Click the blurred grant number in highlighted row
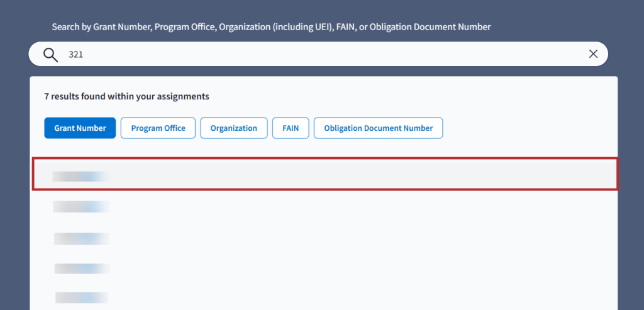Screen dimensions: 644x310 (80, 176)
